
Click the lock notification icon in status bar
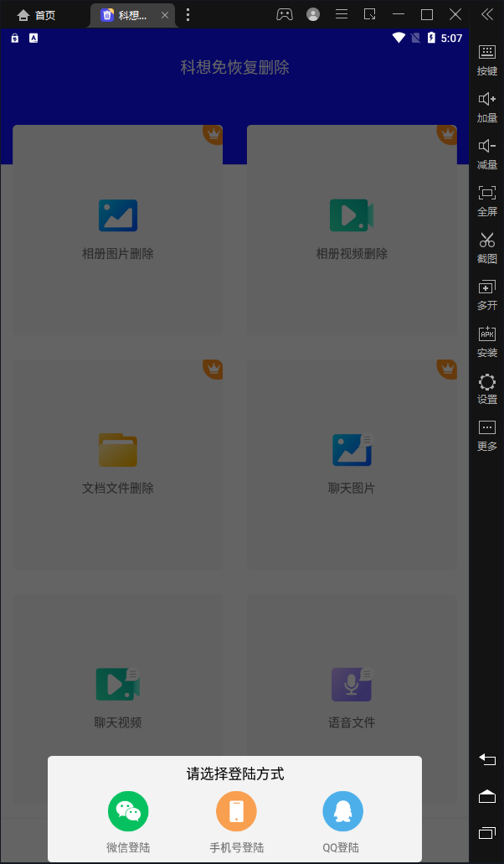coord(15,38)
